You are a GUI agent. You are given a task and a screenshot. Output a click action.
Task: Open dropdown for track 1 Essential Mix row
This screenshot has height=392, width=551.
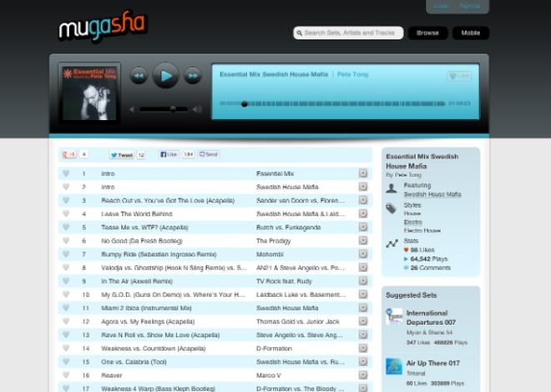point(363,173)
